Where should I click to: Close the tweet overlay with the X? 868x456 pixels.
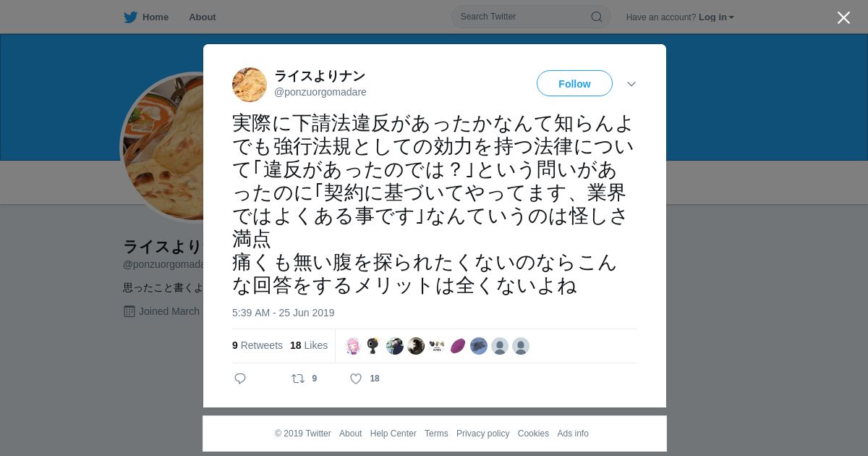coord(843,17)
